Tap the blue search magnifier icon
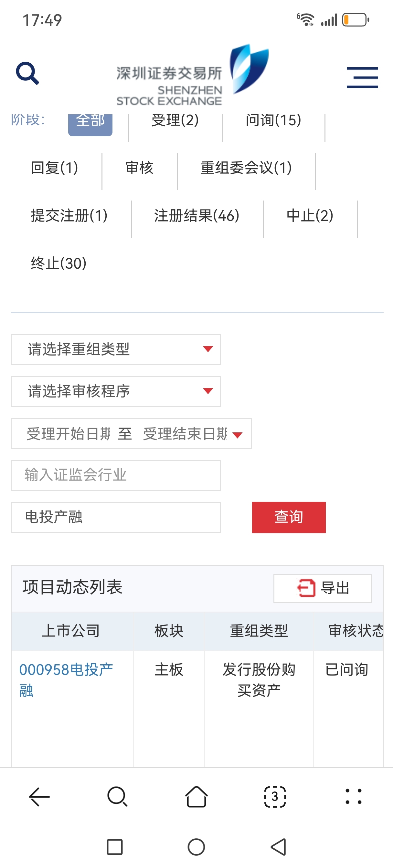 (x=27, y=73)
